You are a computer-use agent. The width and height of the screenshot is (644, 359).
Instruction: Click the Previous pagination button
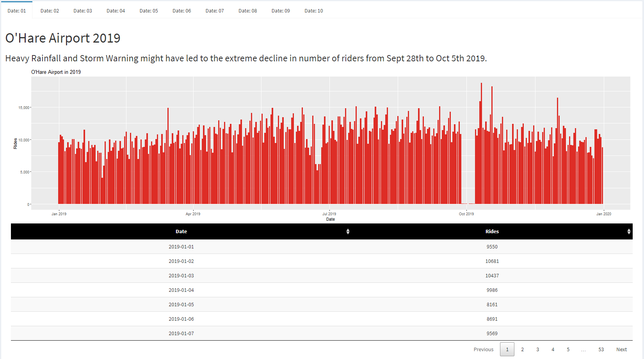click(x=484, y=349)
